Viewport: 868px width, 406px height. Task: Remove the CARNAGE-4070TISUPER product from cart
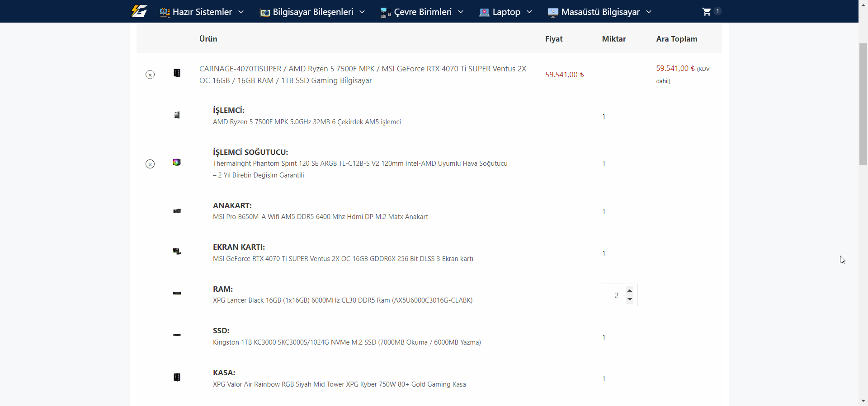point(150,75)
